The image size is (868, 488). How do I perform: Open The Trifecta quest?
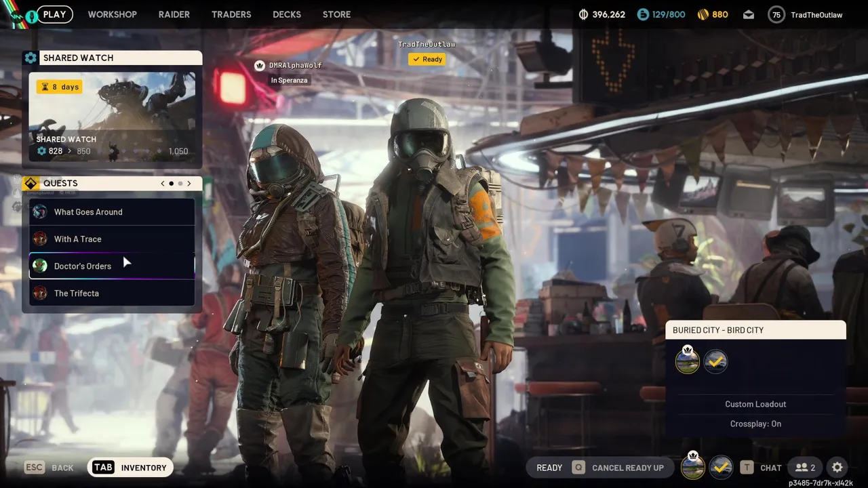pos(112,293)
